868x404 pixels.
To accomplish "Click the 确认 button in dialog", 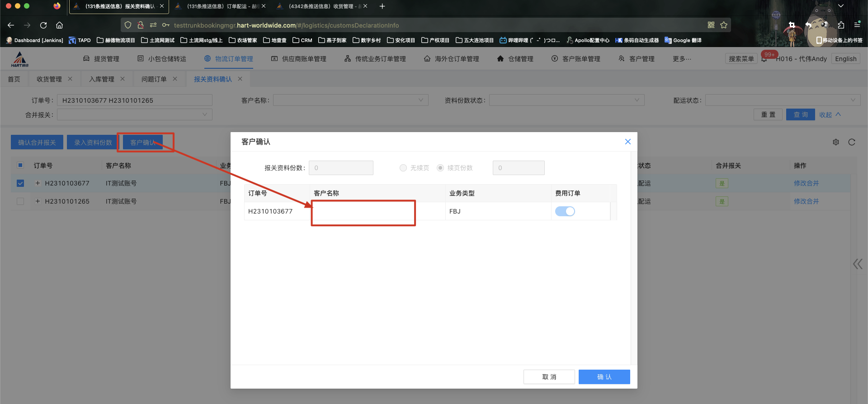I will [604, 377].
